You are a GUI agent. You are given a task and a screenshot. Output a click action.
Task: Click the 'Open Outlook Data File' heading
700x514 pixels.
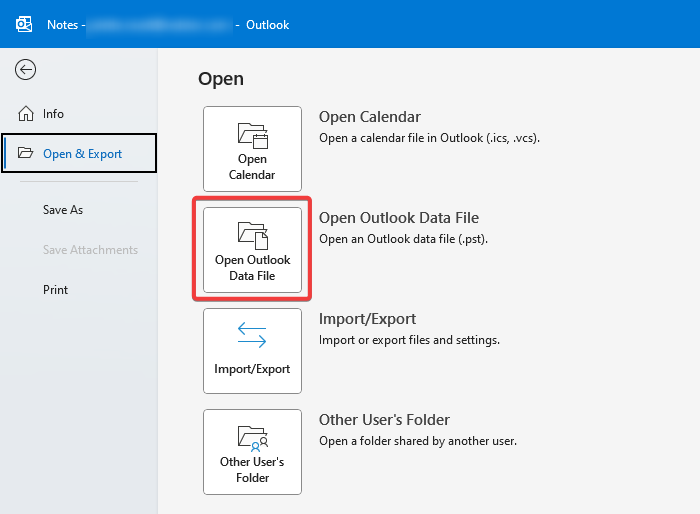[399, 218]
